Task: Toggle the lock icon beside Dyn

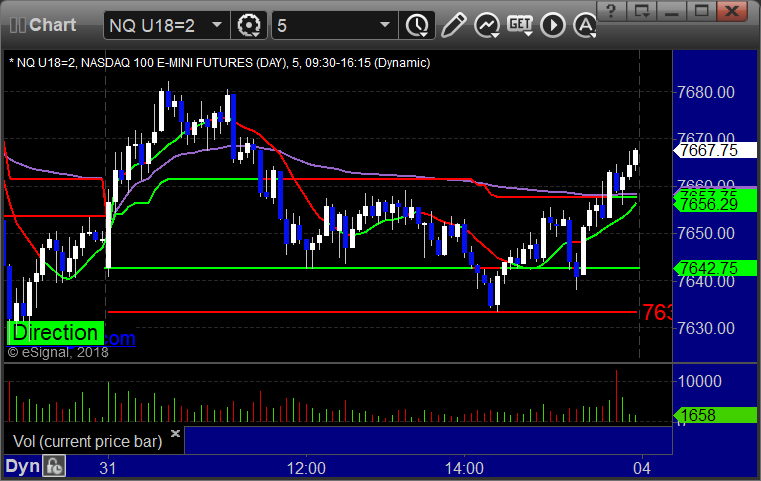Action: [54, 466]
